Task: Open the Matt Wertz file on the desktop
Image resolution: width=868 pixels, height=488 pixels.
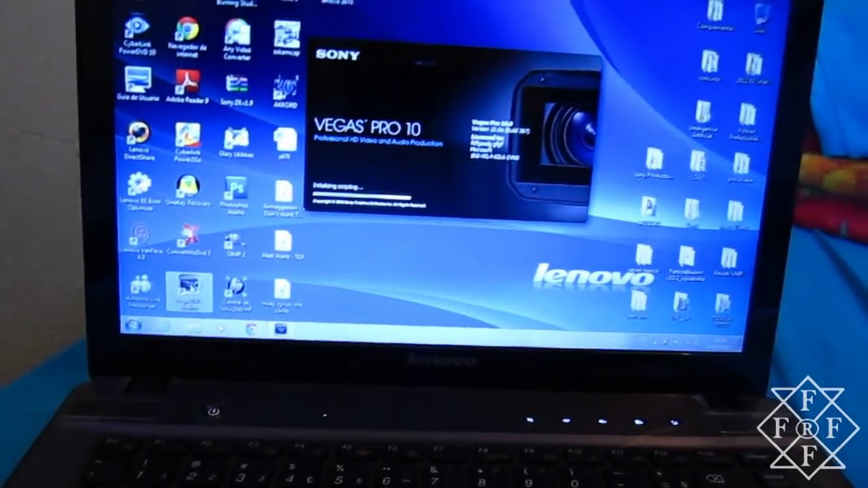Action: pyautogui.click(x=283, y=245)
